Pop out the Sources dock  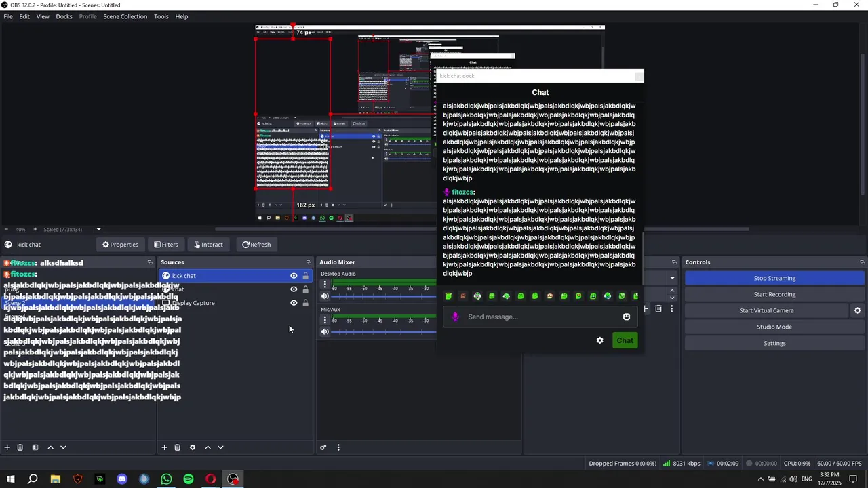pyautogui.click(x=309, y=262)
